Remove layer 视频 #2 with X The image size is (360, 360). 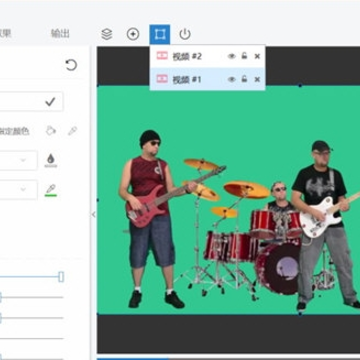pos(257,56)
